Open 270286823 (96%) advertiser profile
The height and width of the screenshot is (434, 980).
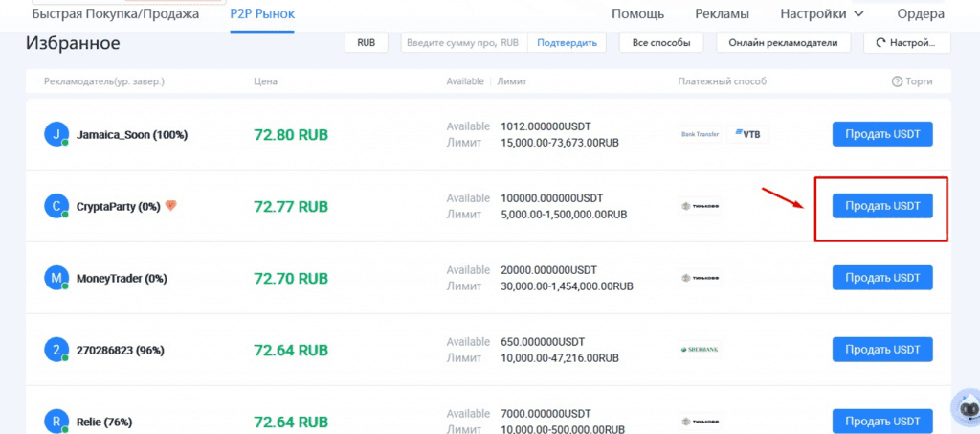pyautogui.click(x=120, y=351)
